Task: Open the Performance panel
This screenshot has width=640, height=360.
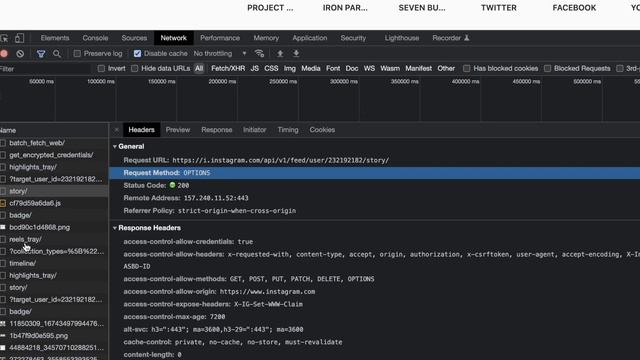Action: coord(220,38)
